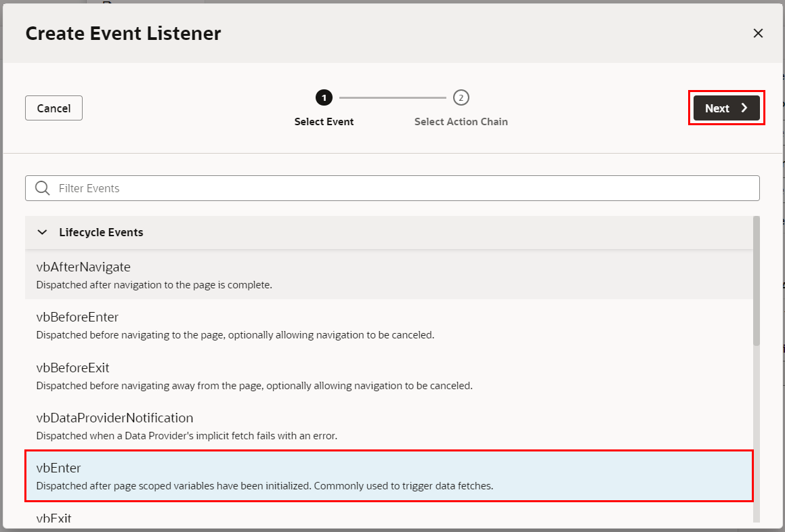Viewport: 785px width, 532px height.
Task: Collapse the Lifecycle Events section chevron
Action: click(x=43, y=232)
